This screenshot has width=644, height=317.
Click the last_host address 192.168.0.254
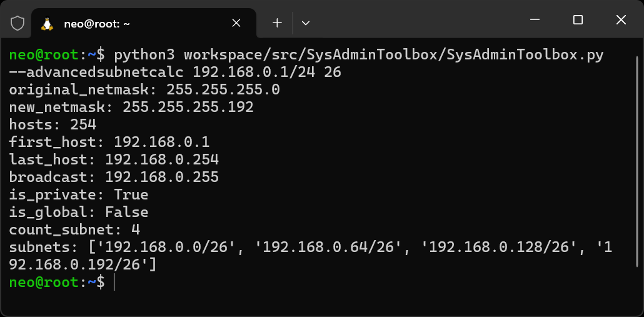click(x=162, y=159)
